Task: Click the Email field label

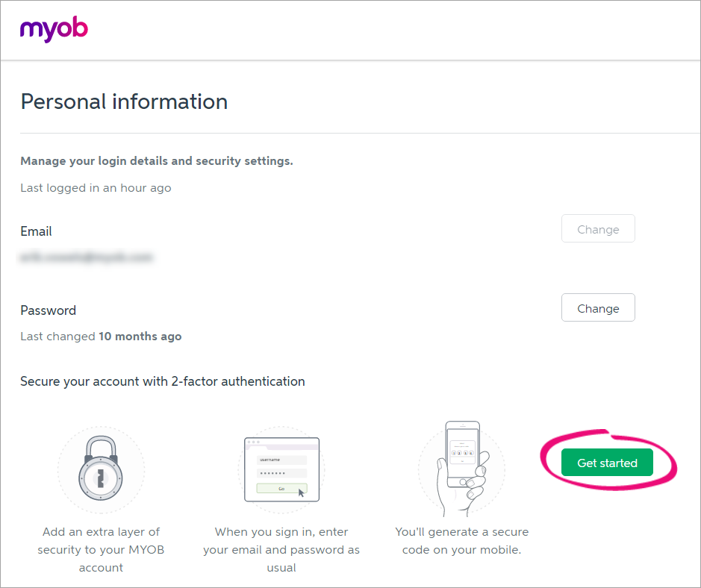Action: (x=36, y=231)
